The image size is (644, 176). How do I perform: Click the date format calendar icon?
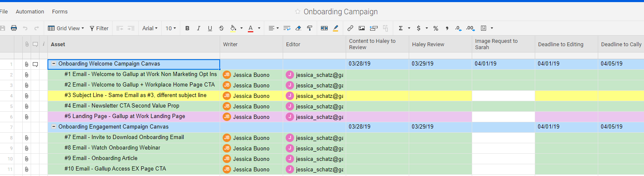[x=484, y=28]
